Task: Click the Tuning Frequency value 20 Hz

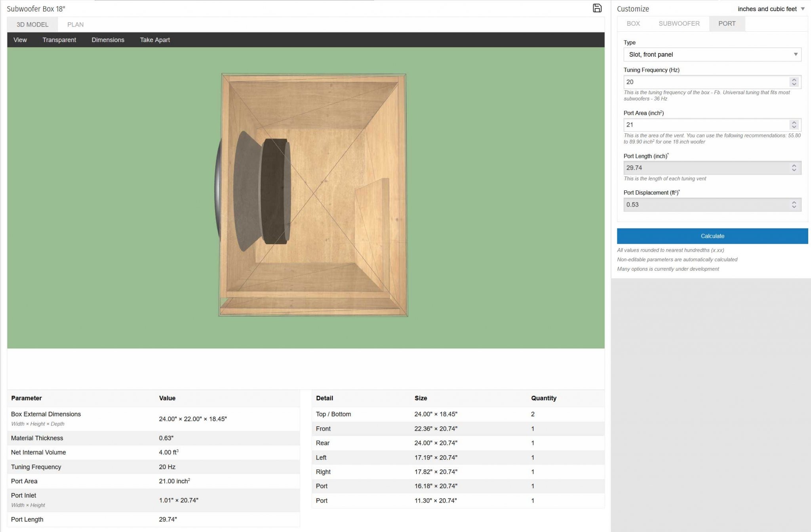Action: point(167,467)
